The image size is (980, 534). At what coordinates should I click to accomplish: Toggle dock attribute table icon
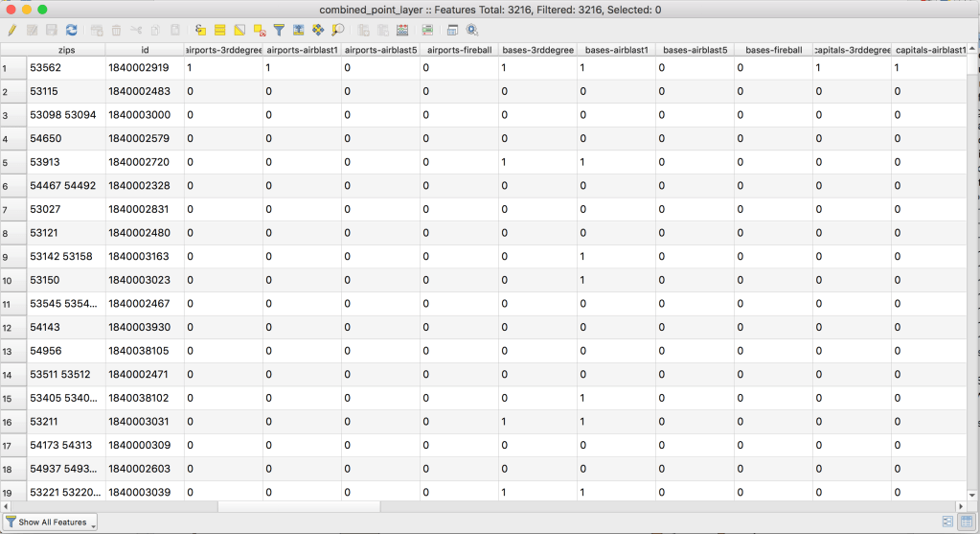452,31
